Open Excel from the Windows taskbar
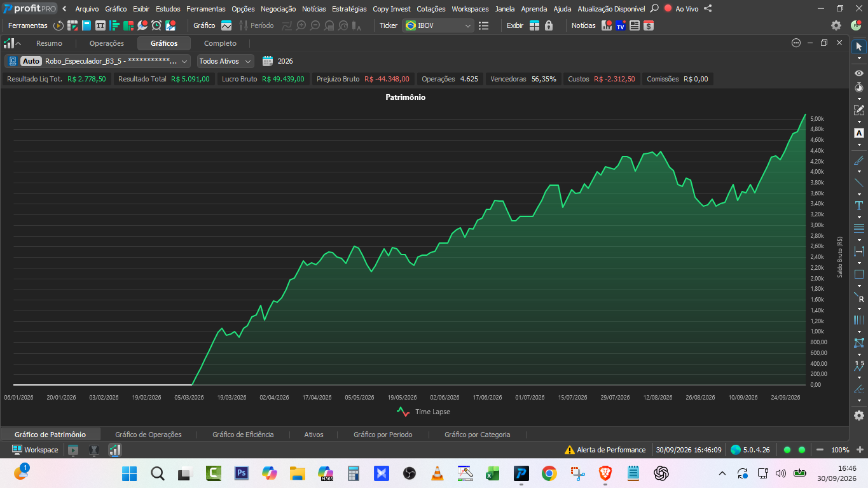 [x=492, y=473]
